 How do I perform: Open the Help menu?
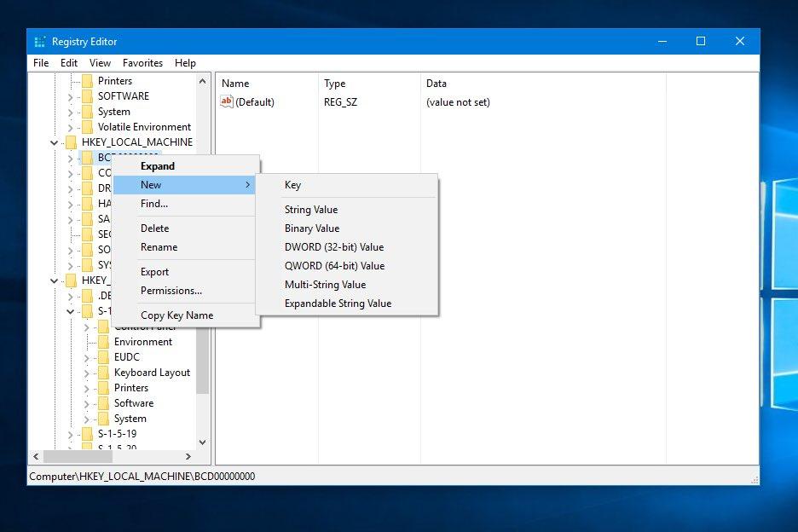pos(185,63)
